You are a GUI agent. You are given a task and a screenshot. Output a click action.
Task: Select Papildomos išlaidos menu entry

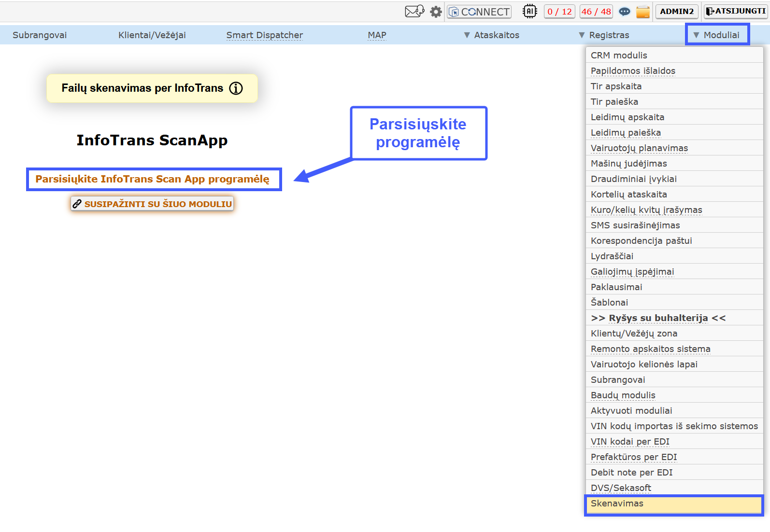tap(674, 70)
